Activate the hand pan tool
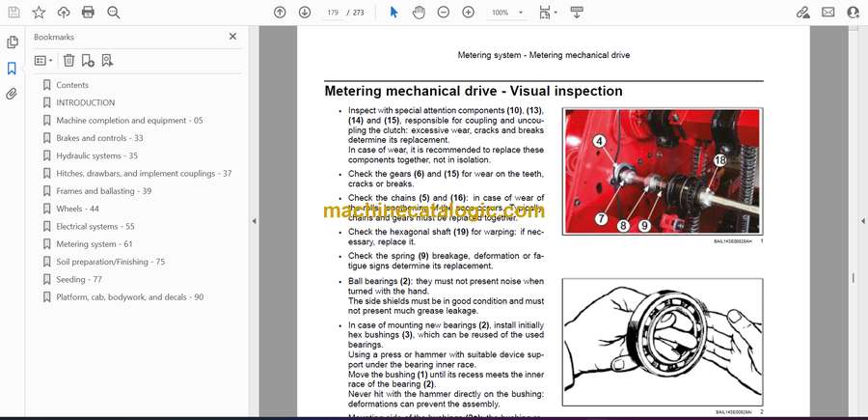868x420 pixels. point(419,13)
